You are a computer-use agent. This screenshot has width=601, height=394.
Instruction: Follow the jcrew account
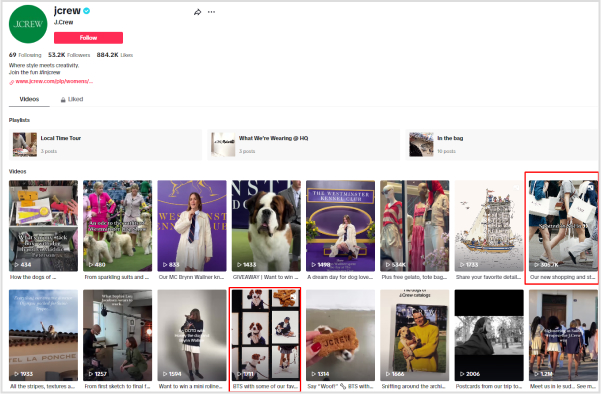click(x=88, y=38)
